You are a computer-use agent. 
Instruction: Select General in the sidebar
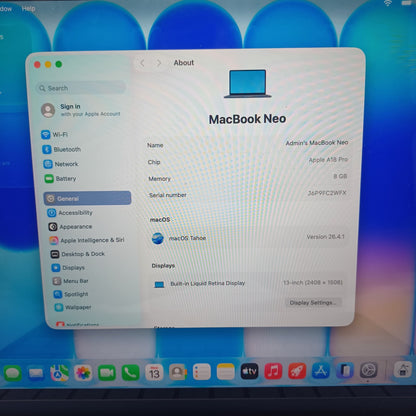pos(87,198)
